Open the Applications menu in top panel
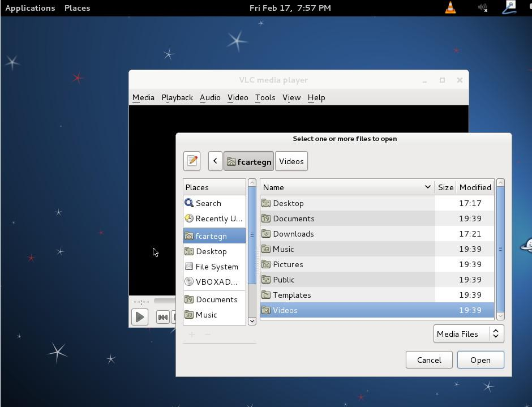Screen dimensions: 532x407 30,8
